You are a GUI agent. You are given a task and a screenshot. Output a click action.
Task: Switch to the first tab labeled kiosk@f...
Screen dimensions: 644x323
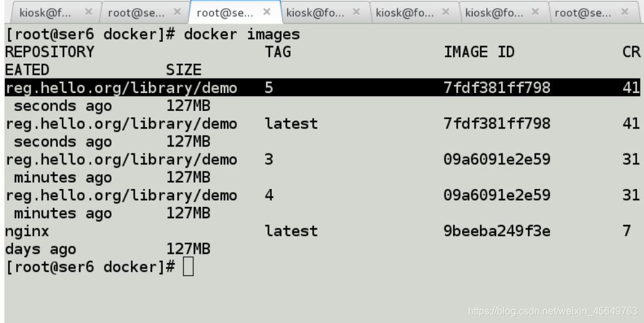tap(55, 12)
